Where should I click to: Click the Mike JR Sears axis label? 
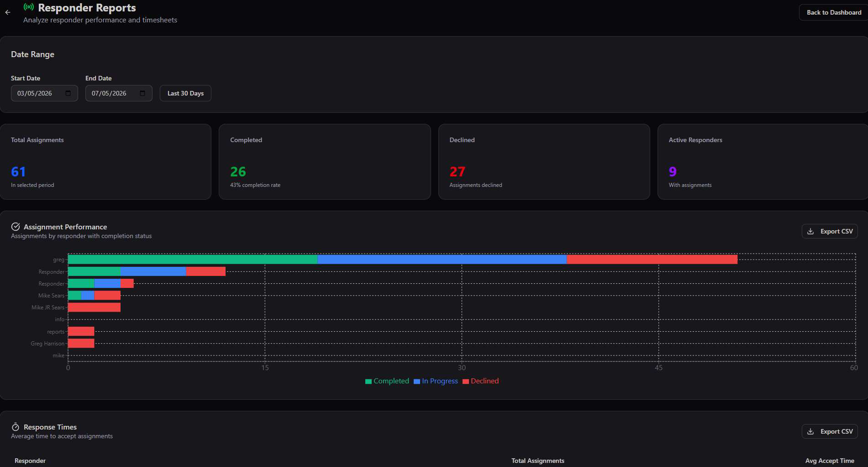48,308
